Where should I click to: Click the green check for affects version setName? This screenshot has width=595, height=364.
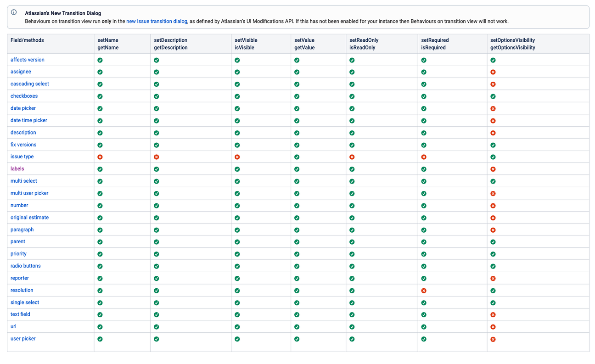pyautogui.click(x=100, y=60)
